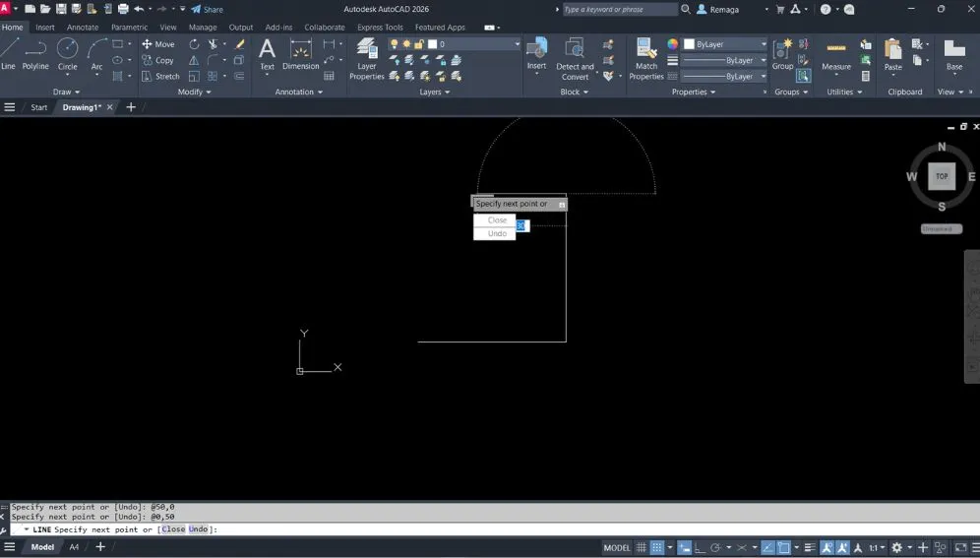Select the Measure utility
The image size is (980, 558).
pyautogui.click(x=836, y=55)
